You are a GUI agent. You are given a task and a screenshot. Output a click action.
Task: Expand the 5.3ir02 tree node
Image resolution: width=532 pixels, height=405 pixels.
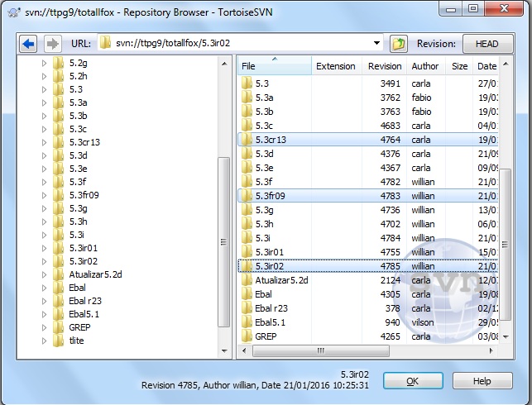click(44, 261)
